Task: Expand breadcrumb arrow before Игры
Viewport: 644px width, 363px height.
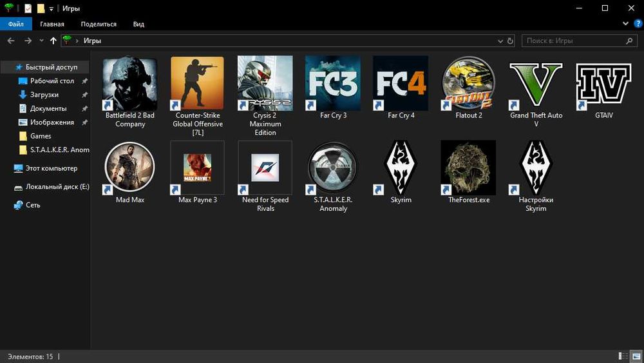Action: [77, 41]
